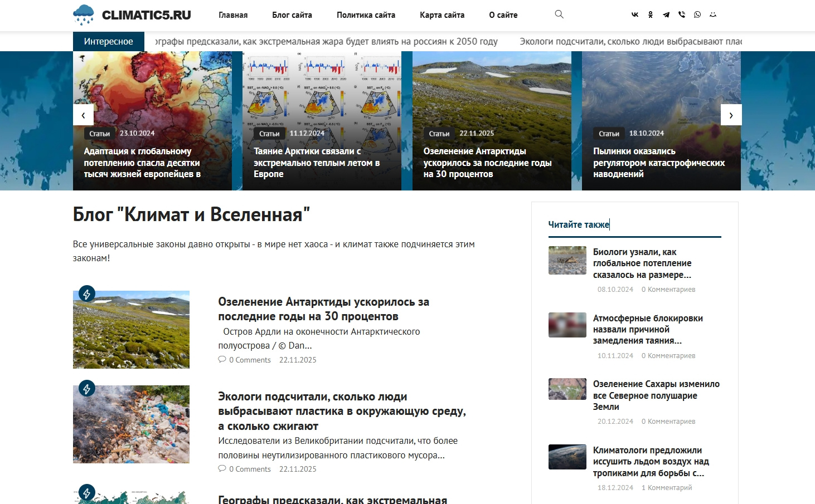Click the CLIMATIC5.RU cloud logo
815x504 pixels.
pyautogui.click(x=132, y=15)
